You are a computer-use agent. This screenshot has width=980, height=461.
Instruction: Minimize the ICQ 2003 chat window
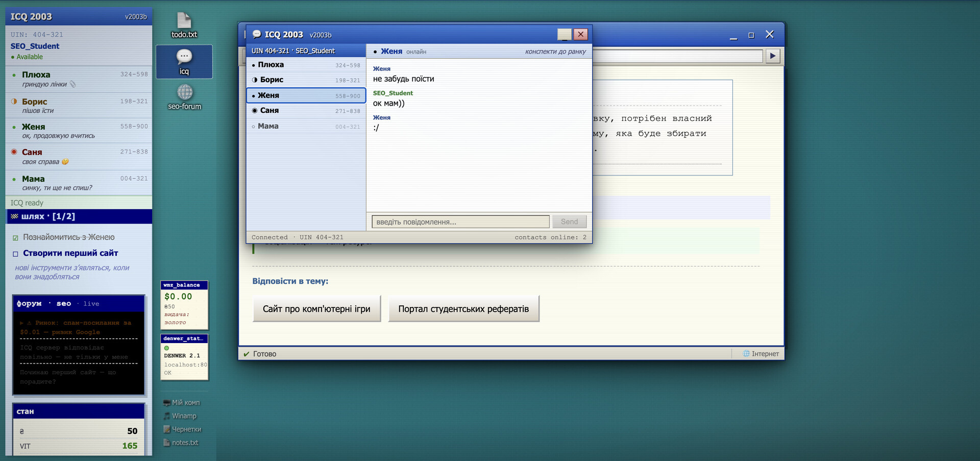tap(565, 34)
